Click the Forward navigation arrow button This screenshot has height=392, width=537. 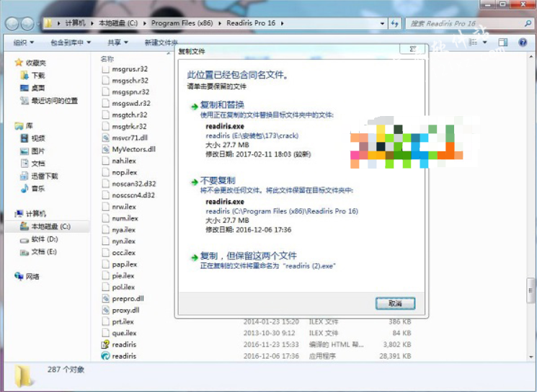tap(27, 24)
